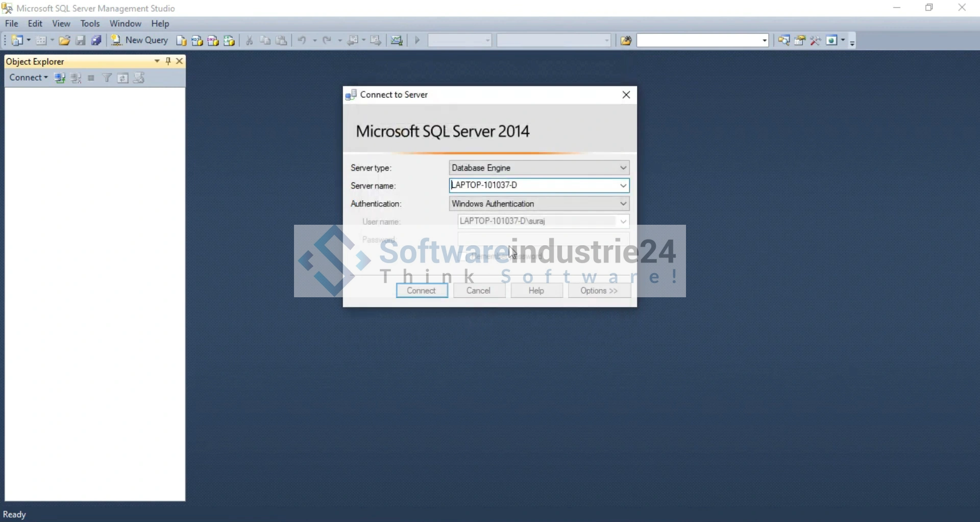Toggle auto-hide pin on Object Explorer

168,61
